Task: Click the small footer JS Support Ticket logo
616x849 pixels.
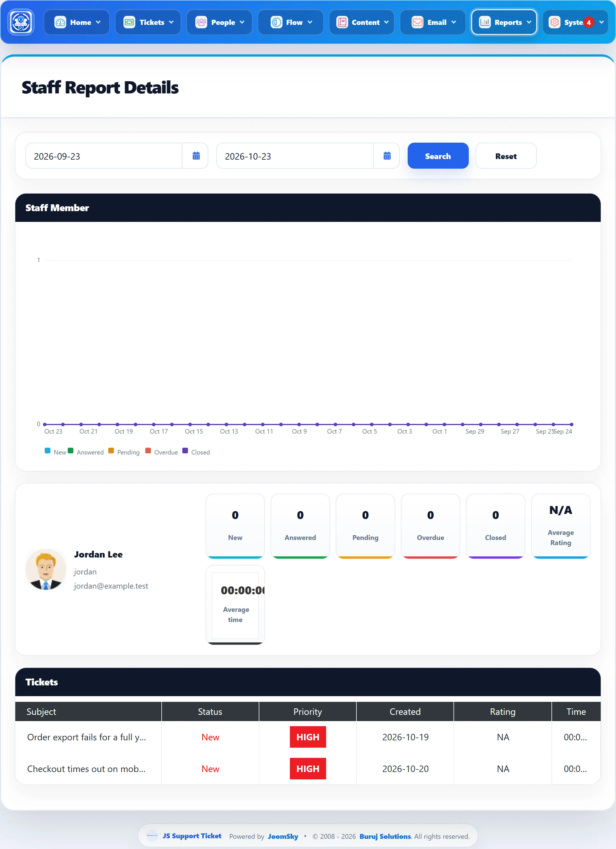Action: coord(152,835)
